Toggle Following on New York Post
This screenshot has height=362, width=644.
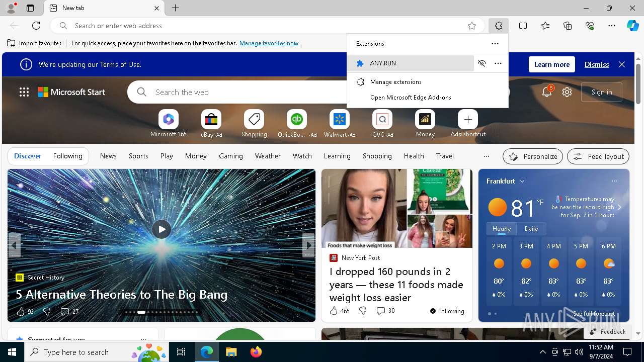coord(447,311)
